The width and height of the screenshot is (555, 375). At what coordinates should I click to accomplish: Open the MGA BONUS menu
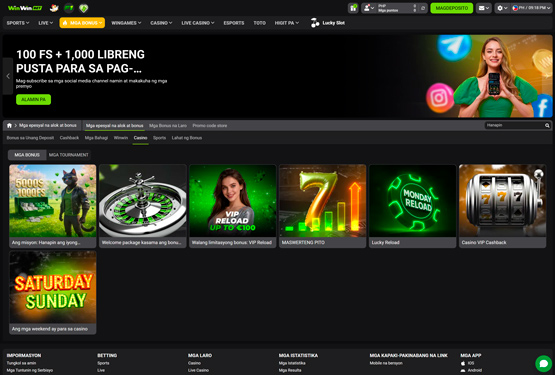pyautogui.click(x=82, y=23)
